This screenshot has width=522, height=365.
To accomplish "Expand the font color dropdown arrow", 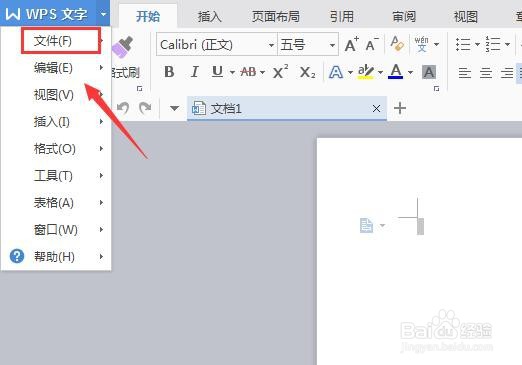I will click(410, 72).
